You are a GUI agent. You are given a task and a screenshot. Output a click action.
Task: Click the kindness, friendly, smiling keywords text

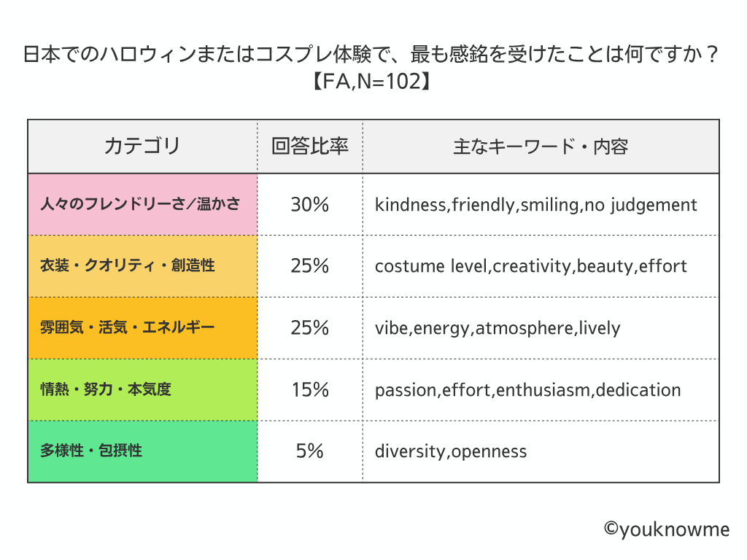pos(536,205)
